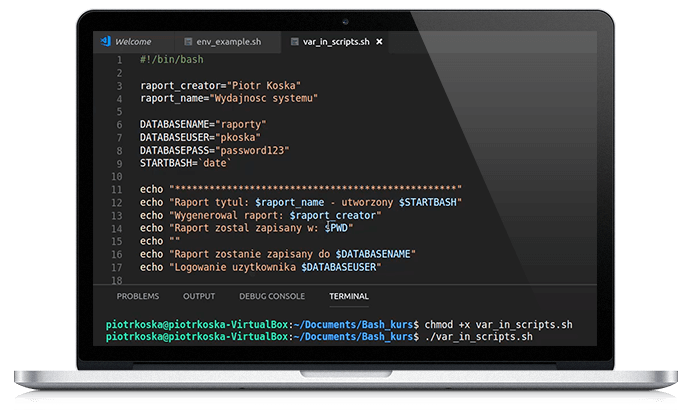Select the TERMINAL panel tab
Image resolution: width=695 pixels, height=410 pixels.
pos(348,296)
